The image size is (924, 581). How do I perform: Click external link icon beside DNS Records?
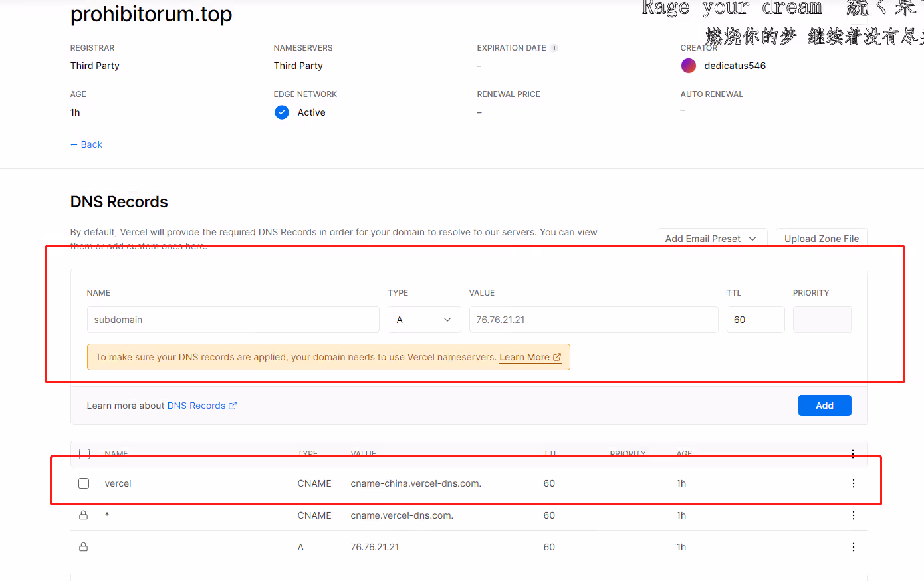coord(233,406)
